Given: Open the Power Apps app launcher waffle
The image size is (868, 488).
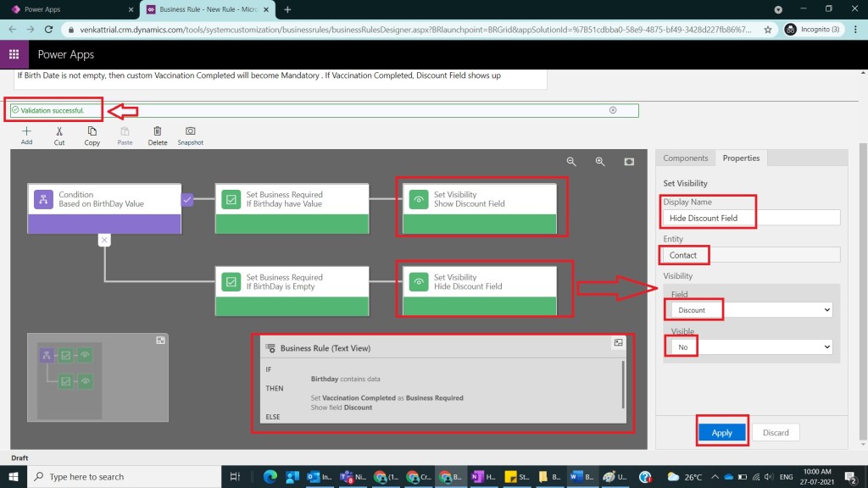Looking at the screenshot, I should [14, 54].
